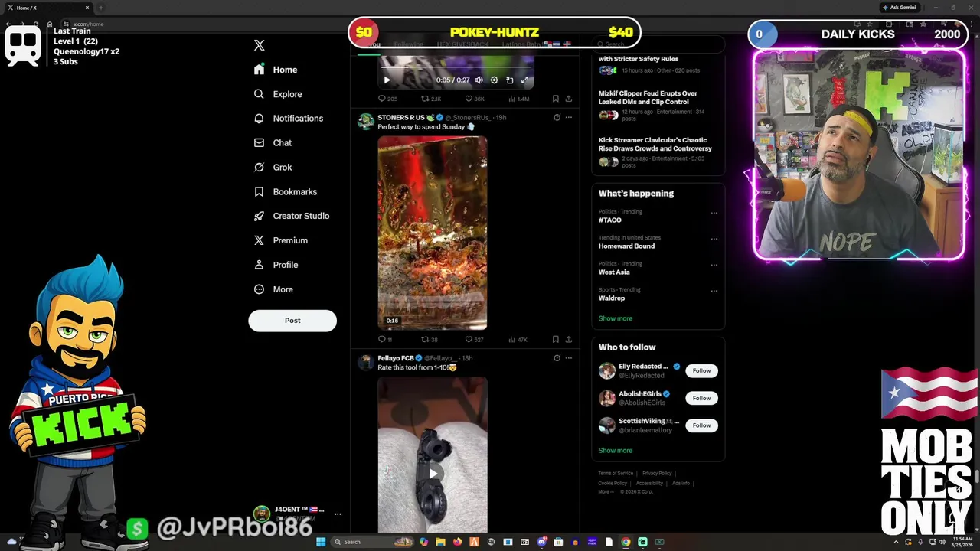Image resolution: width=980 pixels, height=551 pixels.
Task: Open the top video's settings gear
Action: pos(494,80)
